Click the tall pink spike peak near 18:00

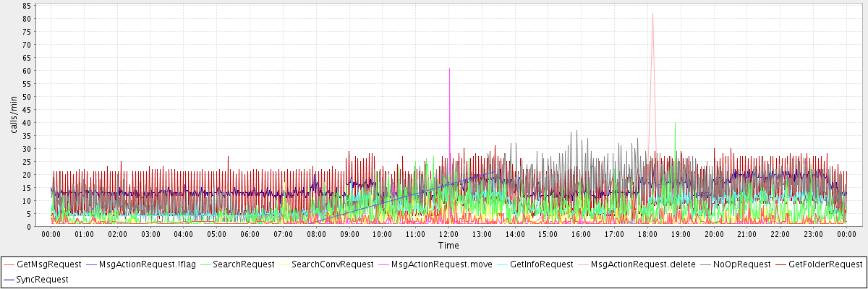point(652,14)
